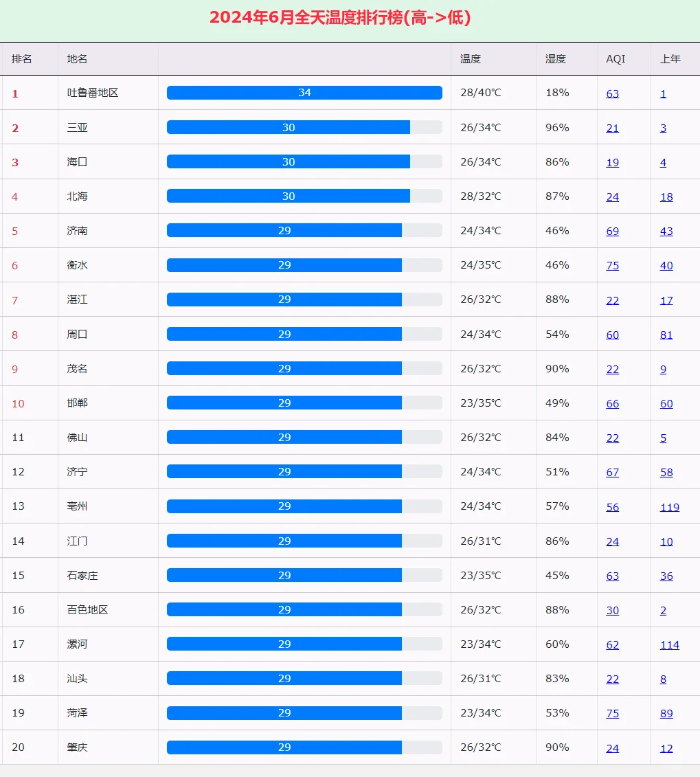
Task: Select place name 邯郸
Action: click(x=78, y=403)
